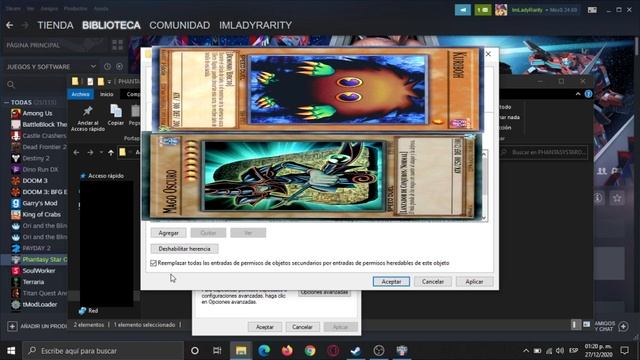
Task: Click the Deshabilitar herencia button
Action: pyautogui.click(x=184, y=249)
